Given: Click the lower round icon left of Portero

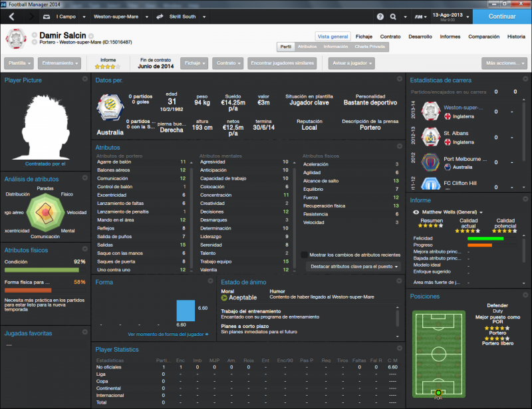Looking at the screenshot, I should coord(35,42).
